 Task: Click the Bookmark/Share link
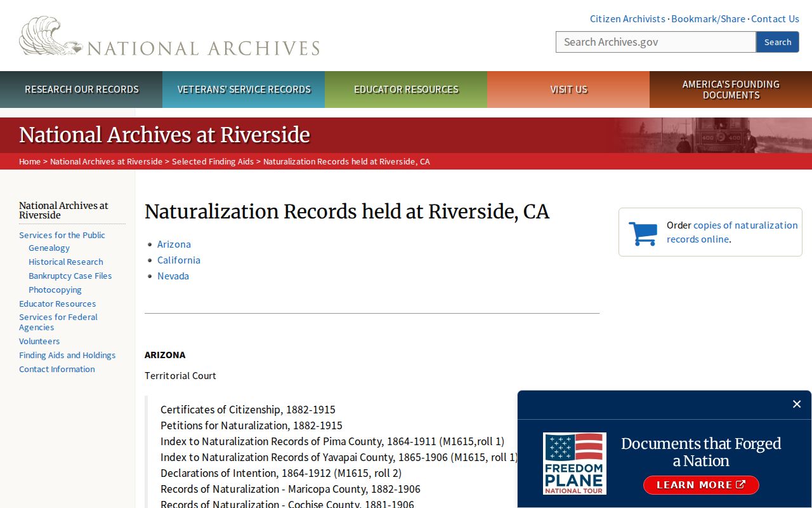tap(708, 19)
